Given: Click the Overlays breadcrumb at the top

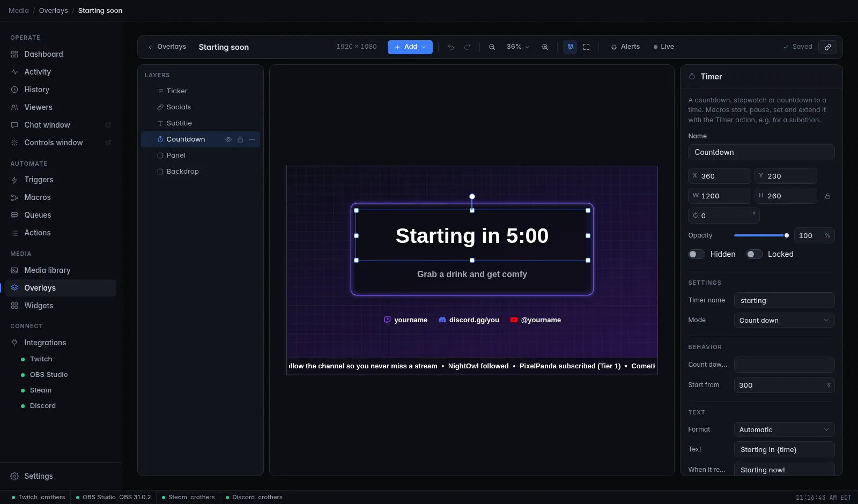Looking at the screenshot, I should [x=54, y=11].
